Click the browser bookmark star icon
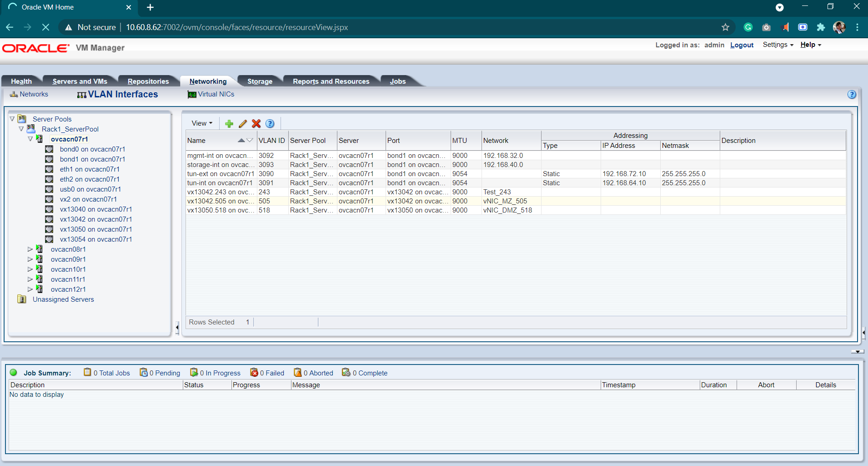The height and width of the screenshot is (466, 868). [725, 27]
